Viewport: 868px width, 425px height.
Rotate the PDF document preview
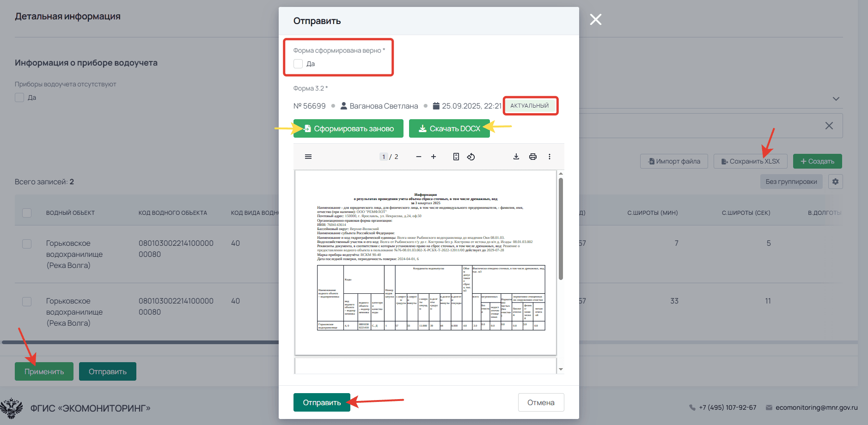click(471, 157)
